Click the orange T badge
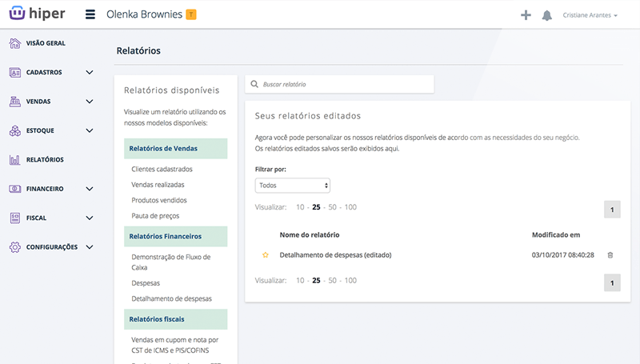 [x=190, y=14]
